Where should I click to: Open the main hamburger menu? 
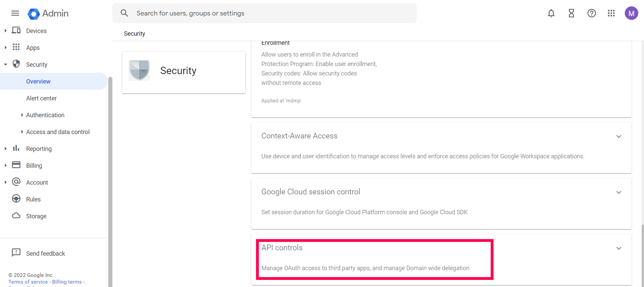(15, 13)
